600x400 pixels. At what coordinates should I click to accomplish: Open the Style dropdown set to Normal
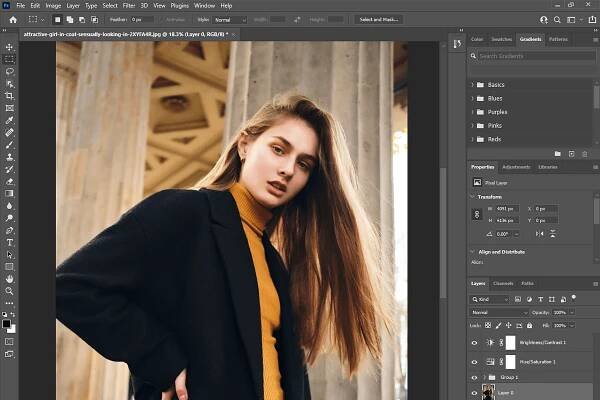pyautogui.click(x=229, y=19)
